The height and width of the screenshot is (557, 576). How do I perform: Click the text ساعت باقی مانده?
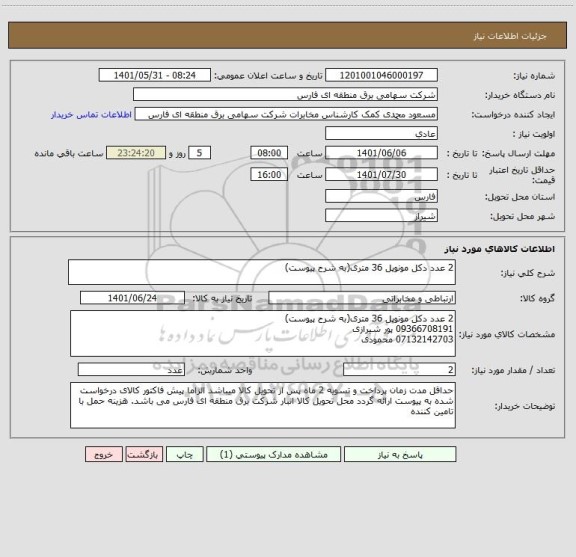[x=69, y=153]
